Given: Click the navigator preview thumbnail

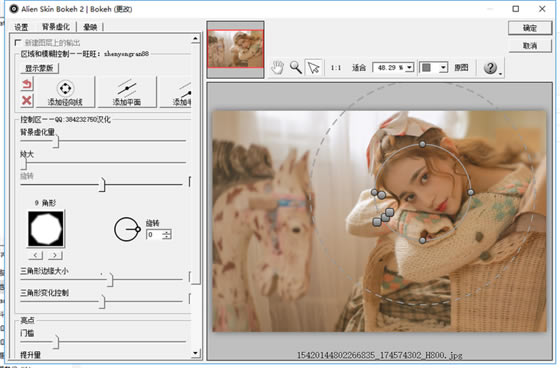Looking at the screenshot, I should (x=235, y=49).
